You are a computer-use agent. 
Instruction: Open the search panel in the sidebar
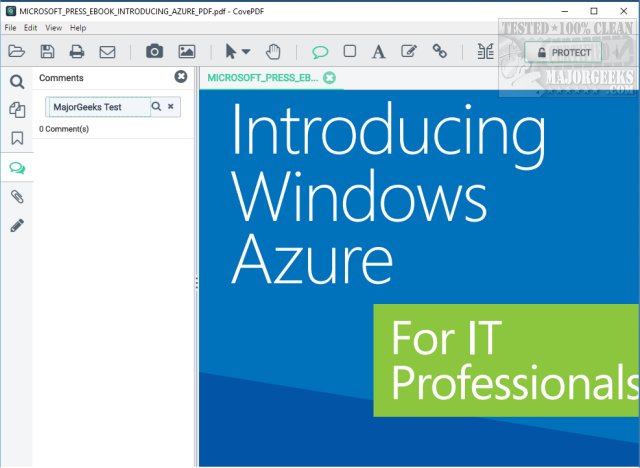click(x=17, y=82)
